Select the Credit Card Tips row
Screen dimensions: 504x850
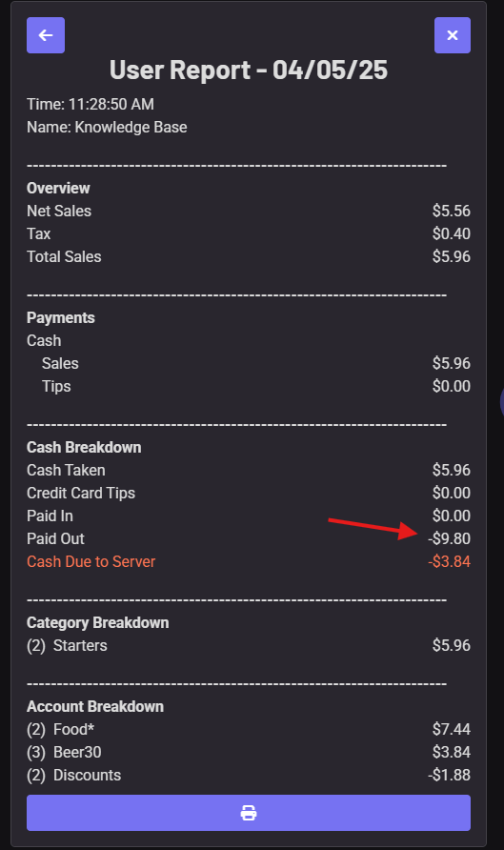click(x=249, y=493)
